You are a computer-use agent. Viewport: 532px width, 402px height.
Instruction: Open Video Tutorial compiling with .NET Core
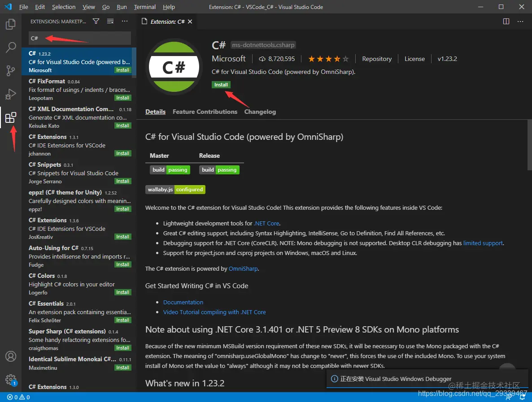214,312
